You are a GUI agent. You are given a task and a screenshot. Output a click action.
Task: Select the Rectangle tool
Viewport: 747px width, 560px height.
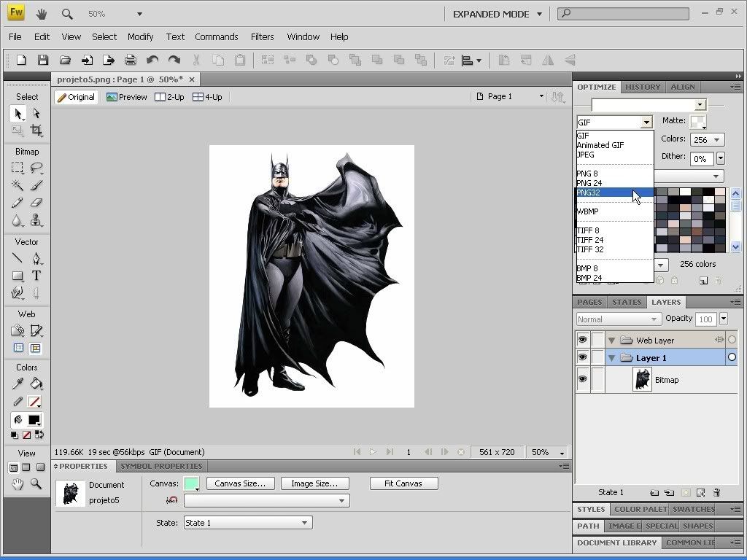tap(18, 276)
